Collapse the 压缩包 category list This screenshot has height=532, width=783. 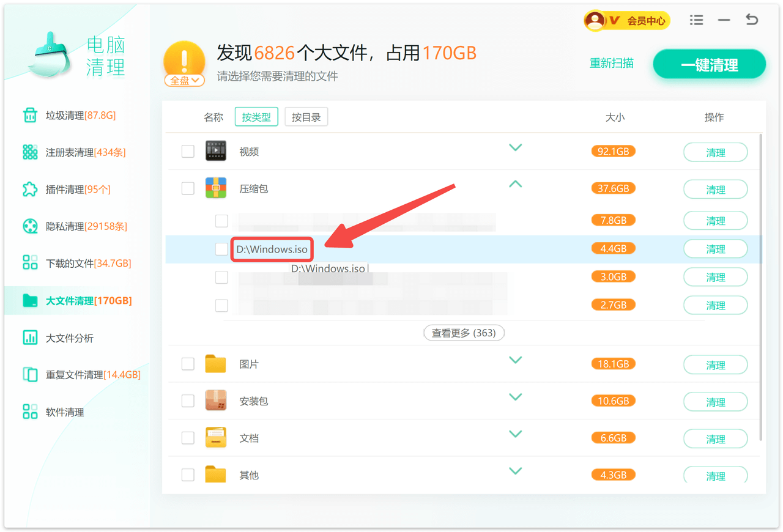pos(515,184)
